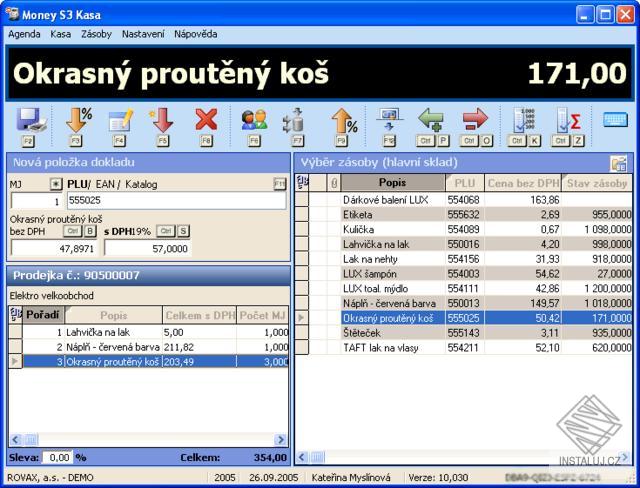Click the paperclip attachment column header
The image size is (640, 488).
[x=333, y=183]
